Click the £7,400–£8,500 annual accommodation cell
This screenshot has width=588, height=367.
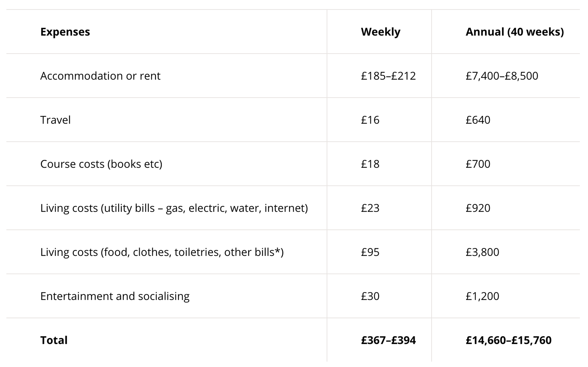(x=502, y=76)
